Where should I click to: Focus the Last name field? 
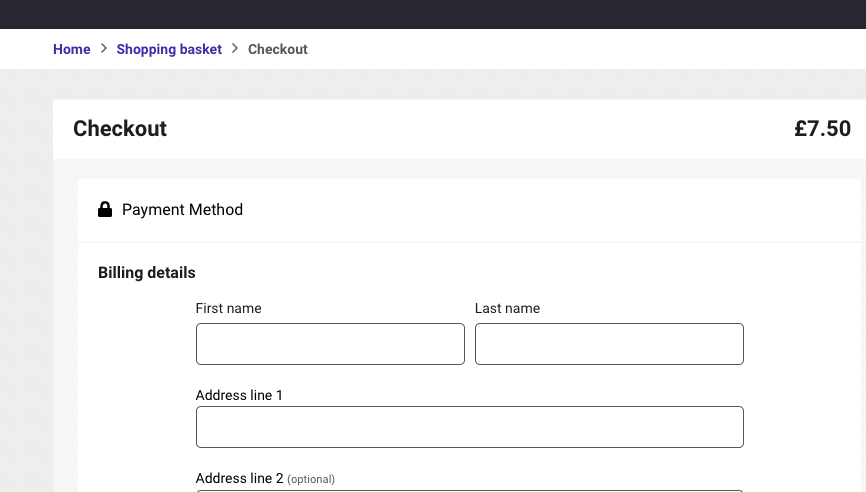tap(609, 344)
